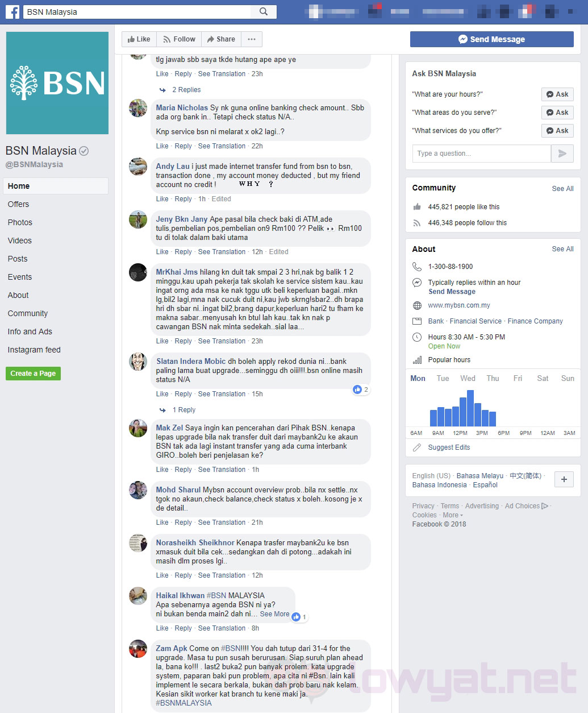Viewport: 588px width, 713px height.
Task: Open the Share dropdown button
Action: [221, 39]
